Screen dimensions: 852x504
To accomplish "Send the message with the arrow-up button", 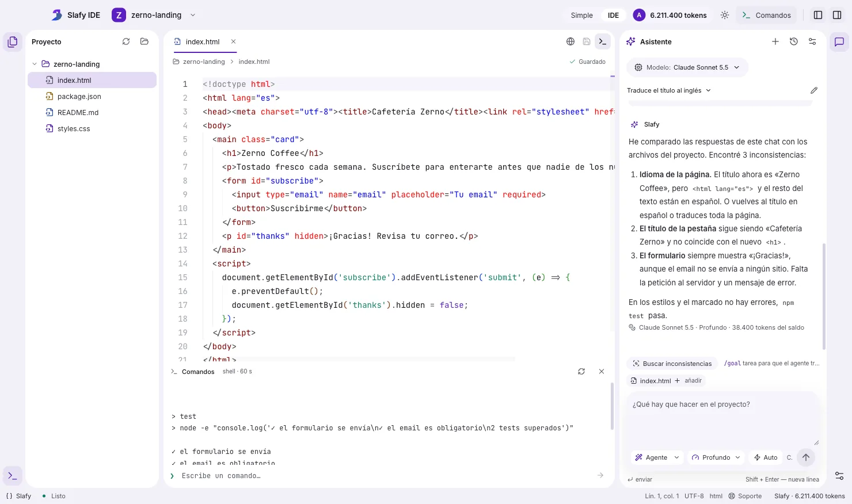I will coord(806,457).
